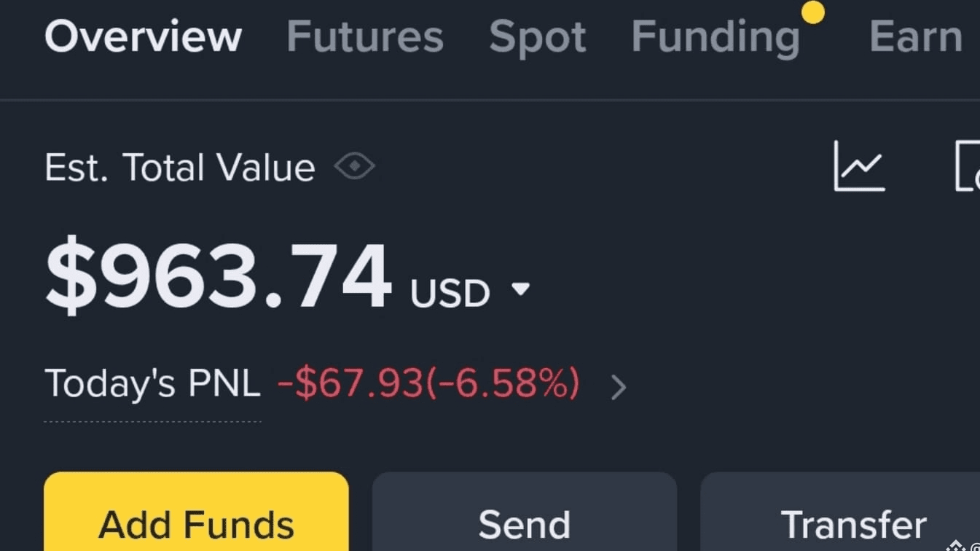Open the portfolio line chart icon

click(859, 166)
